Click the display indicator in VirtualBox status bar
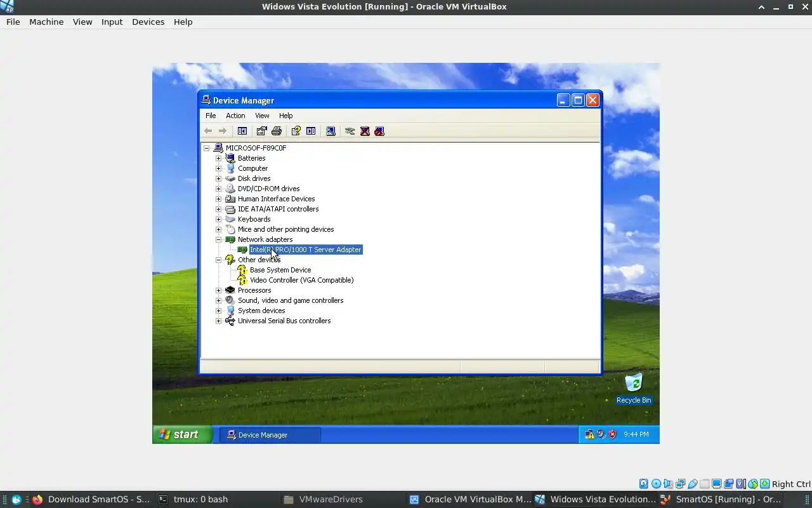The width and height of the screenshot is (812, 508). 716,484
